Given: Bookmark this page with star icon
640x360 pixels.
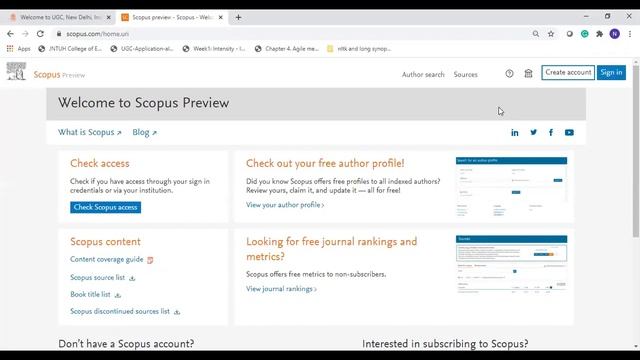Looking at the screenshot, I should click(x=551, y=34).
